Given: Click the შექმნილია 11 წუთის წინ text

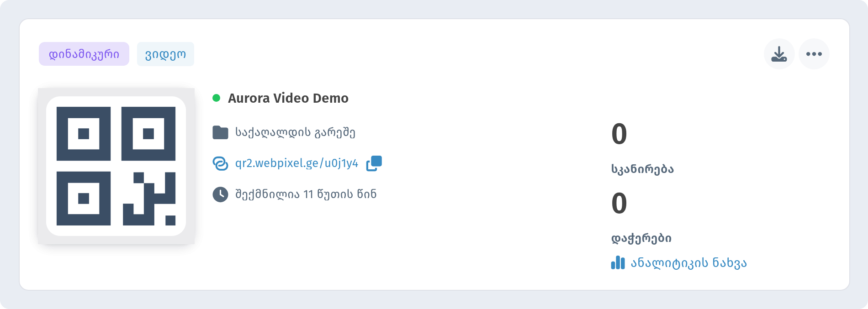Looking at the screenshot, I should [x=306, y=194].
